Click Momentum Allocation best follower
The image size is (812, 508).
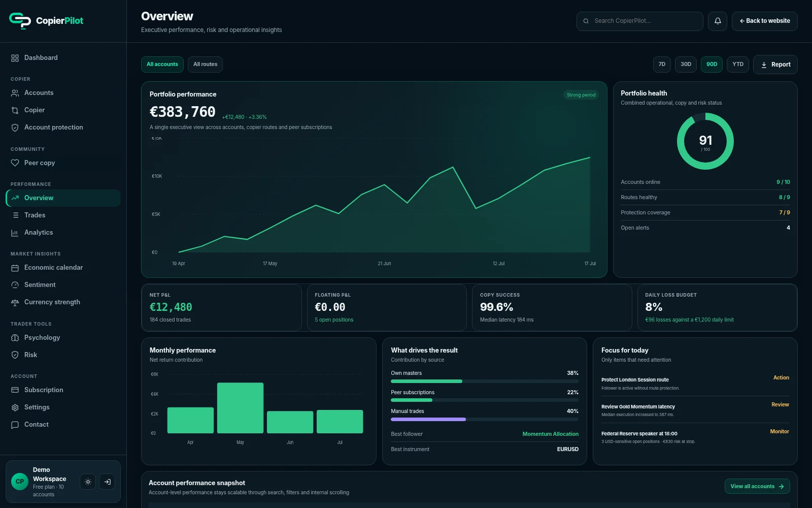(x=550, y=434)
